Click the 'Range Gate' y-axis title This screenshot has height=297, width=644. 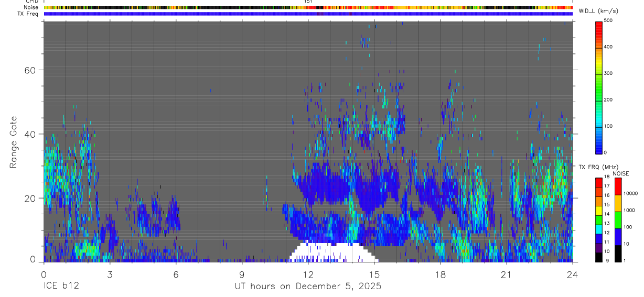[x=14, y=142]
